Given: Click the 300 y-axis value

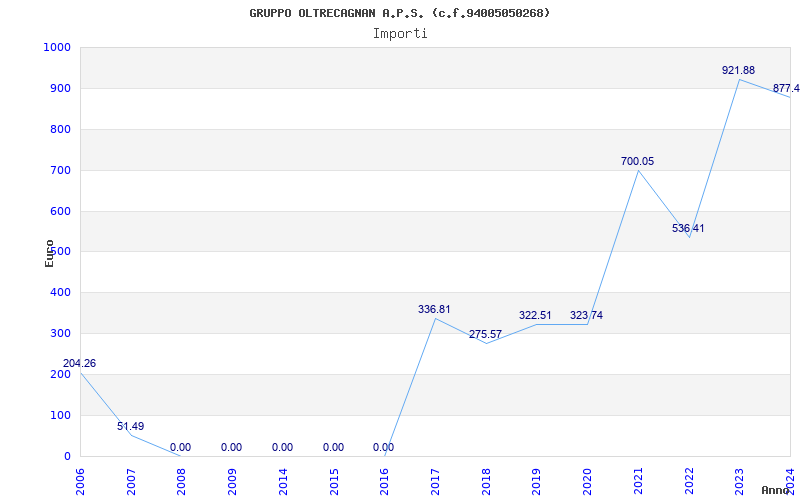Looking at the screenshot, I should 61,333.
